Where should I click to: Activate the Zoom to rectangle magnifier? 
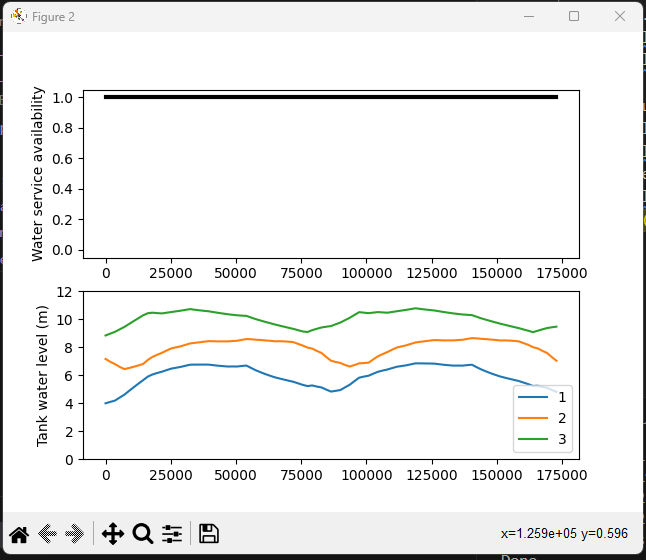pos(143,534)
